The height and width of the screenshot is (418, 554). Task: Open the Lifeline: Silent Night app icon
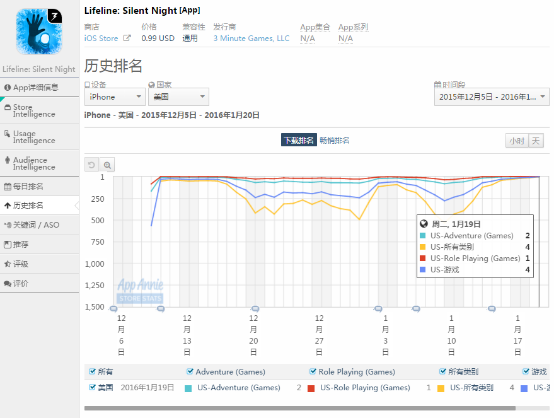39,32
